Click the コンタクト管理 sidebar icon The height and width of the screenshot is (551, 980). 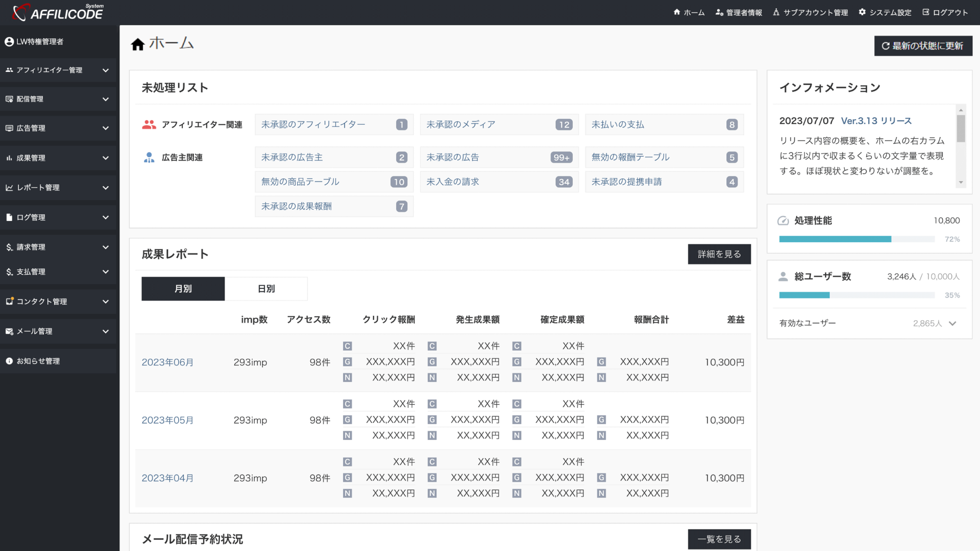9,301
